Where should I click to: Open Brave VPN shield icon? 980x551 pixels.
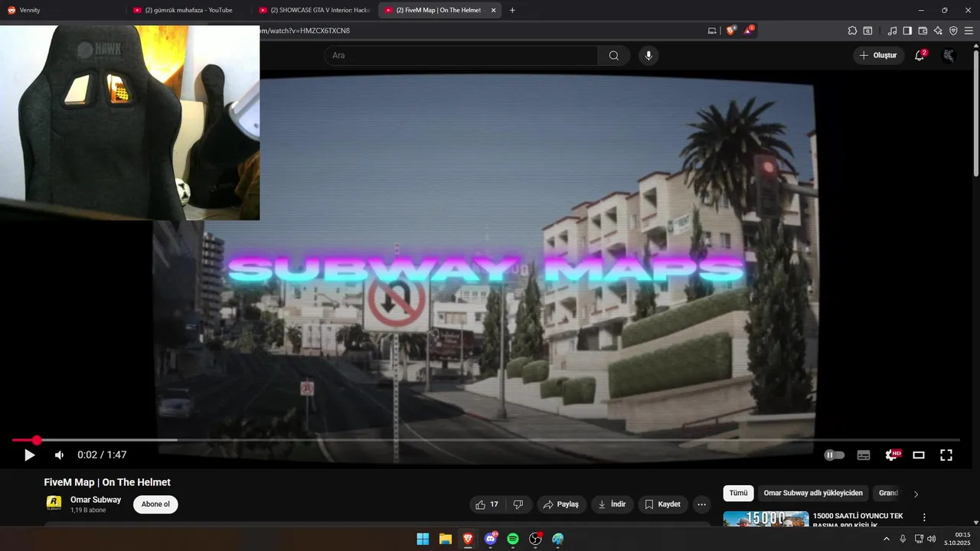point(953,31)
